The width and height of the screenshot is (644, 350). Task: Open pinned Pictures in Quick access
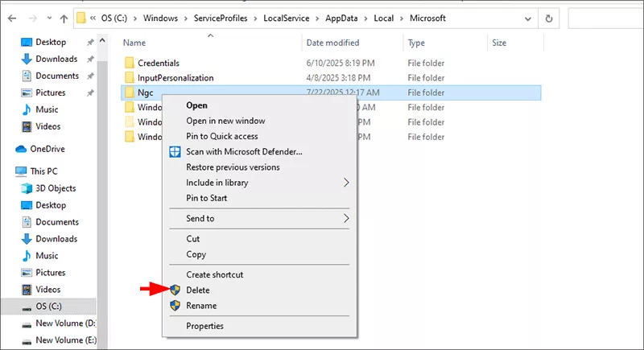51,93
